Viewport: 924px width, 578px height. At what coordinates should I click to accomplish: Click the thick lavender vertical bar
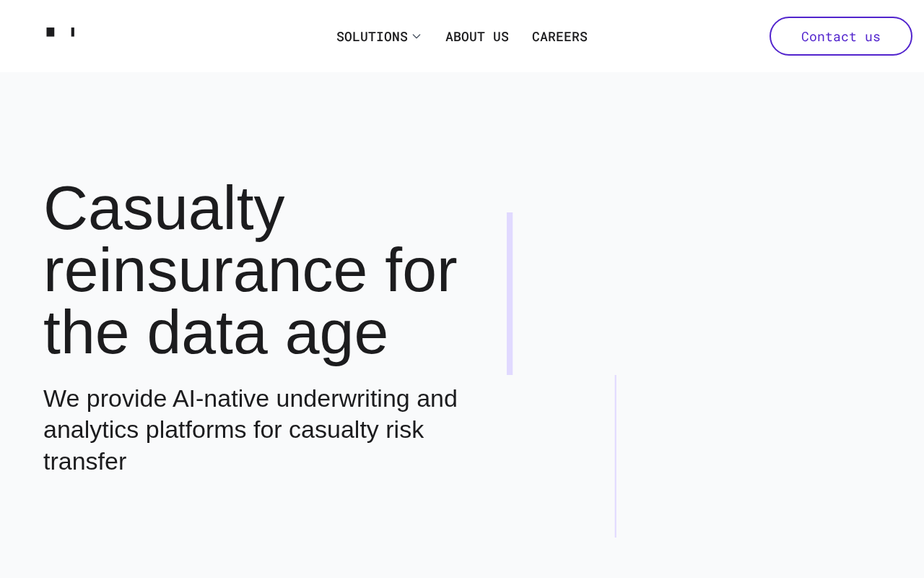pos(510,293)
